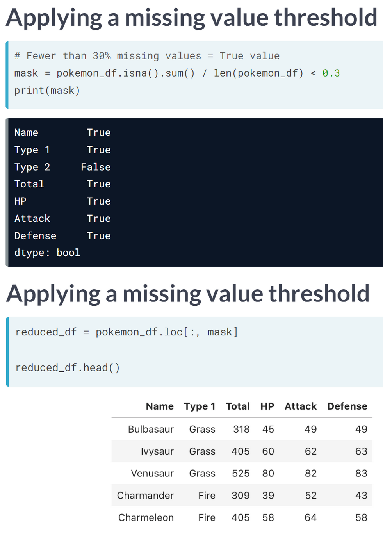The height and width of the screenshot is (542, 392).
Task: Click the Type 1 table column header
Action: coord(200,406)
